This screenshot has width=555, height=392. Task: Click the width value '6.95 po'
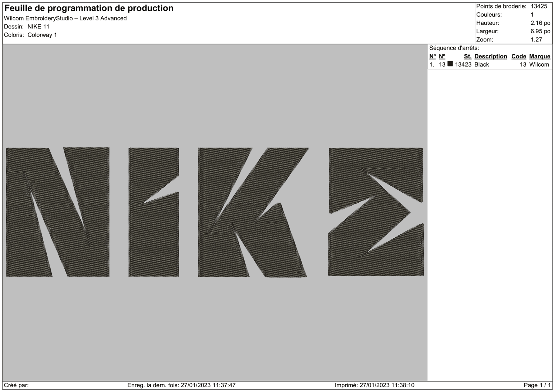(540, 31)
